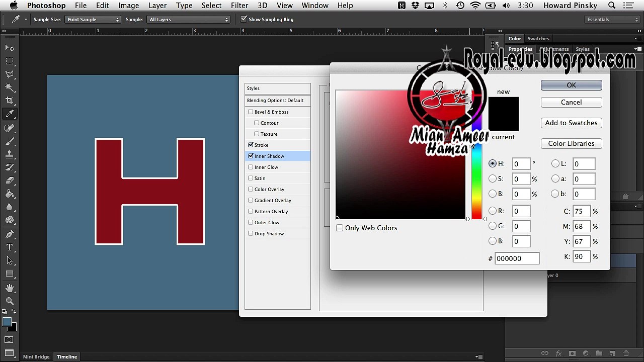Screen dimensions: 644x362
Task: Click the hex color input field
Action: pos(517,258)
